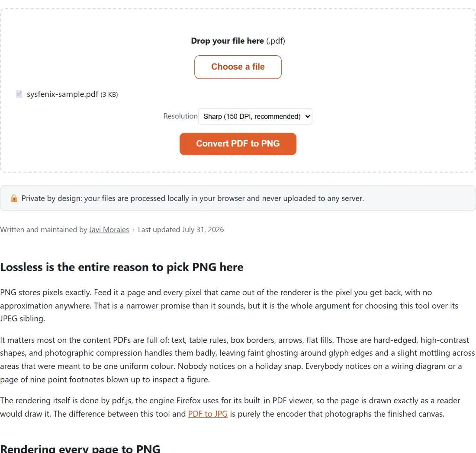476x453 pixels.
Task: Click the document icon beside sysfenix-sample.pdf
Action: click(19, 94)
